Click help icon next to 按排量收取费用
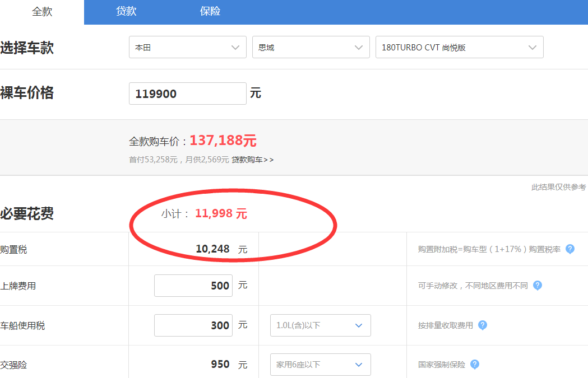The width and height of the screenshot is (588, 378). coord(483,325)
